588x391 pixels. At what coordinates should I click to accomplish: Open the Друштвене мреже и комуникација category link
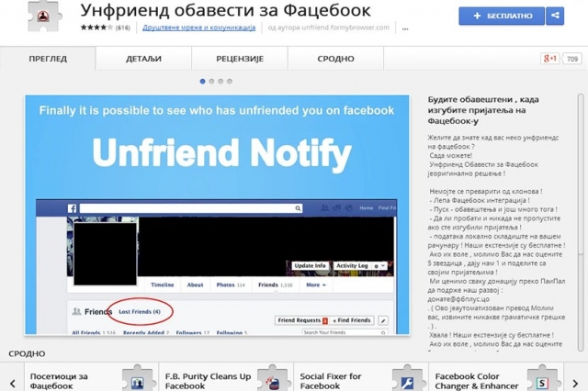click(x=197, y=28)
